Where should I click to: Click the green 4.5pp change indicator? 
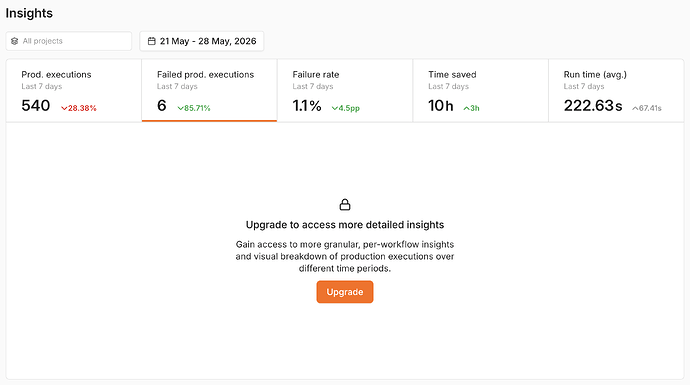coord(345,108)
